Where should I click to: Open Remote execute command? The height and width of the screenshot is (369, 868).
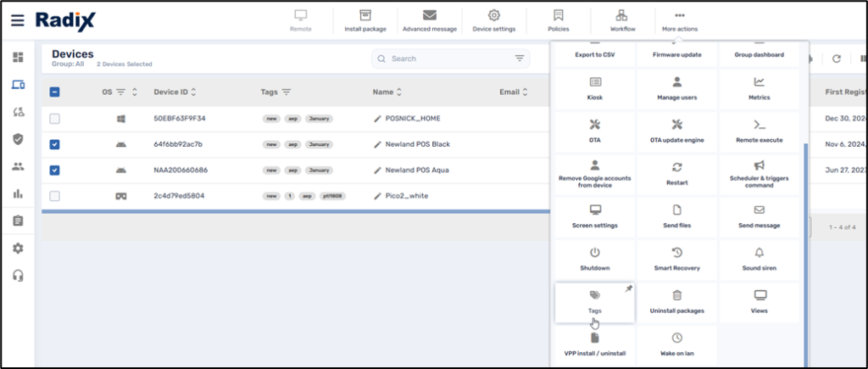(759, 131)
